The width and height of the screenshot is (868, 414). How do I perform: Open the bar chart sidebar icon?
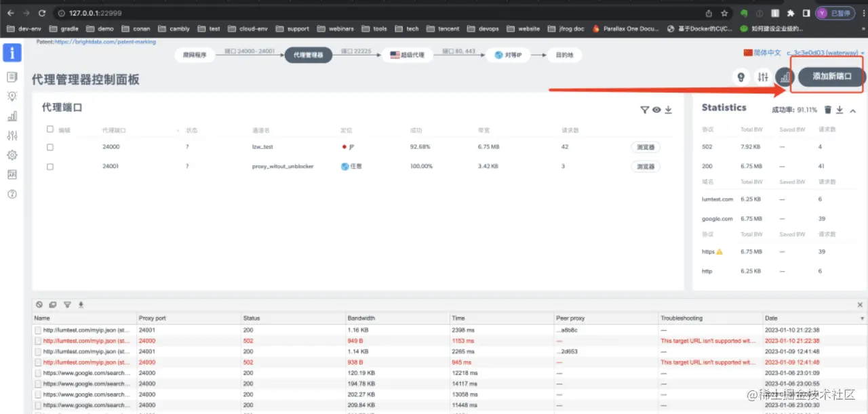coord(12,116)
